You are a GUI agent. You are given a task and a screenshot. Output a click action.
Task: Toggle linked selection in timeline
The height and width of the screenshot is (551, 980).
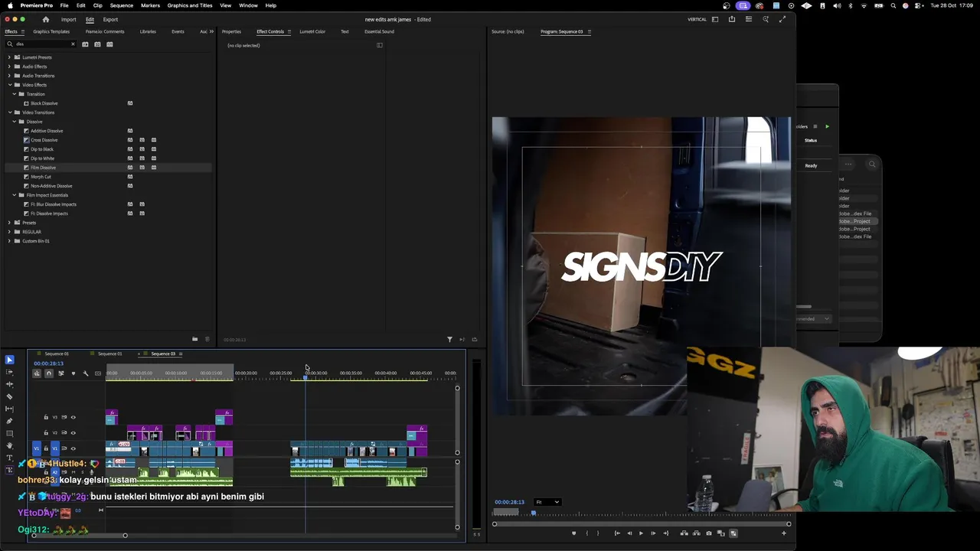(x=61, y=373)
